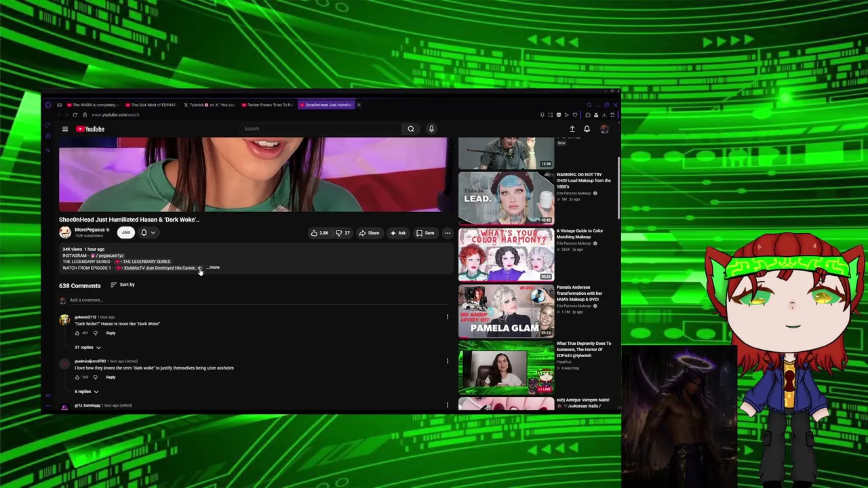Open the account avatar menu
This screenshot has width=868, height=488.
click(x=604, y=129)
